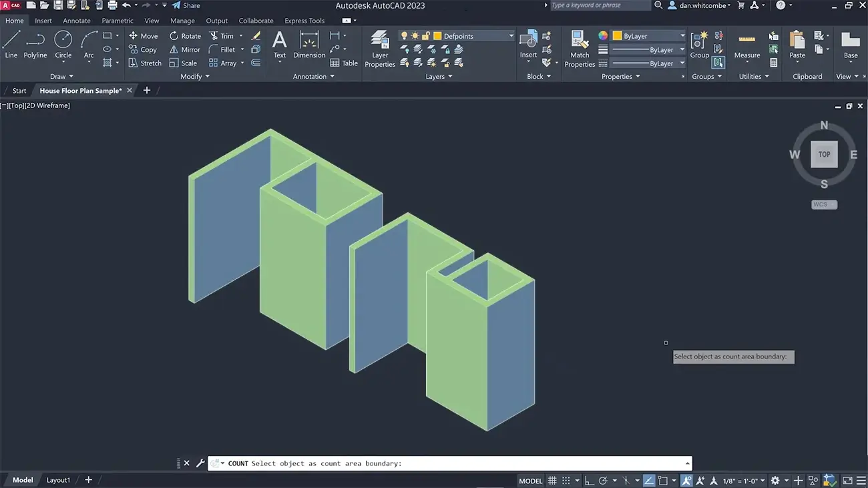Change the annotation scale 1/8" = 1'-0"

740,480
